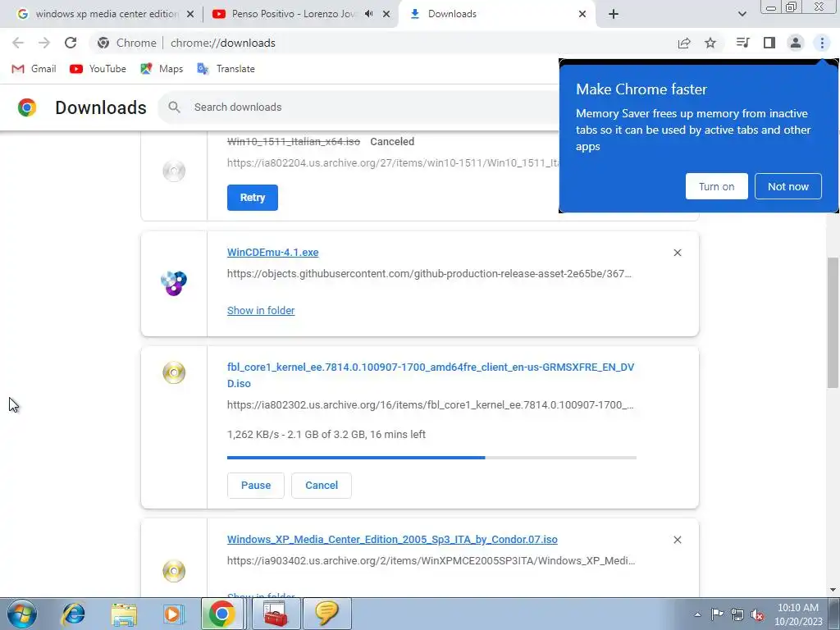The height and width of the screenshot is (630, 840).
Task: Click the Windows XP ISO disc icon
Action: (x=174, y=571)
